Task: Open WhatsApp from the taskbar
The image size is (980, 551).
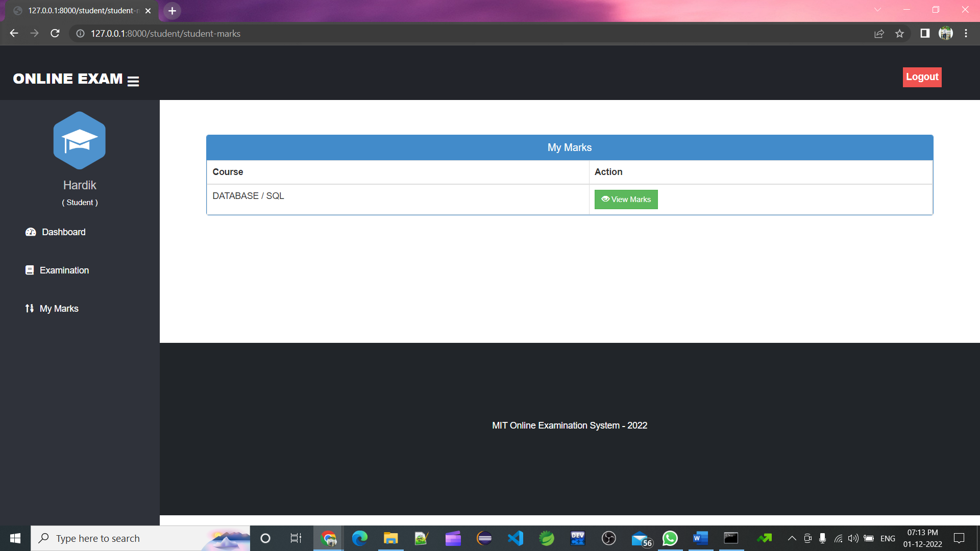Action: 670,538
